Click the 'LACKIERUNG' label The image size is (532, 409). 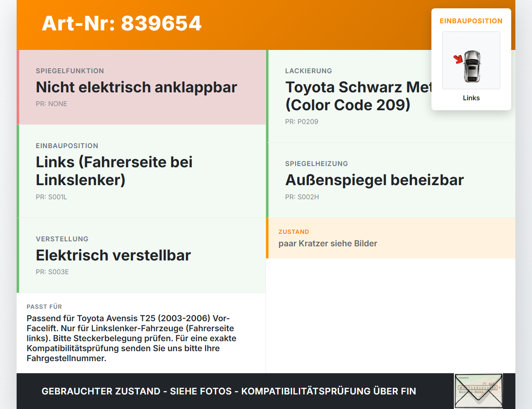point(308,71)
